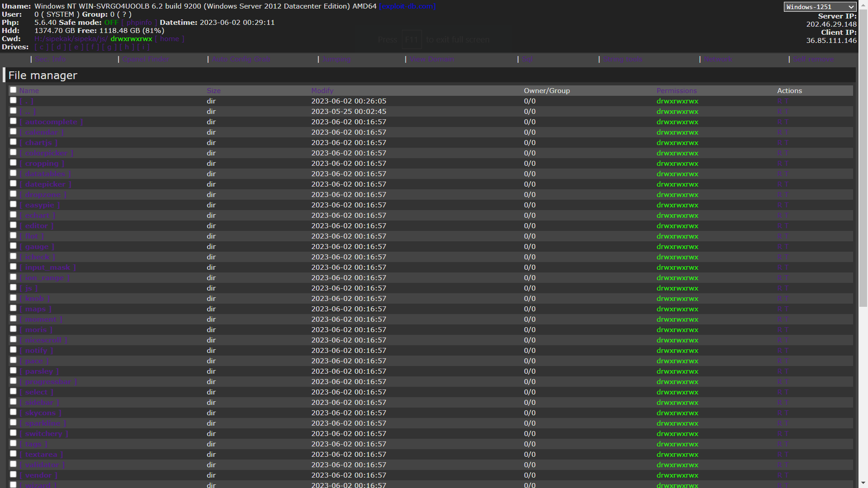Screen dimensions: 868x488
Task: Click the R action in the autocomplete row
Action: [779, 122]
